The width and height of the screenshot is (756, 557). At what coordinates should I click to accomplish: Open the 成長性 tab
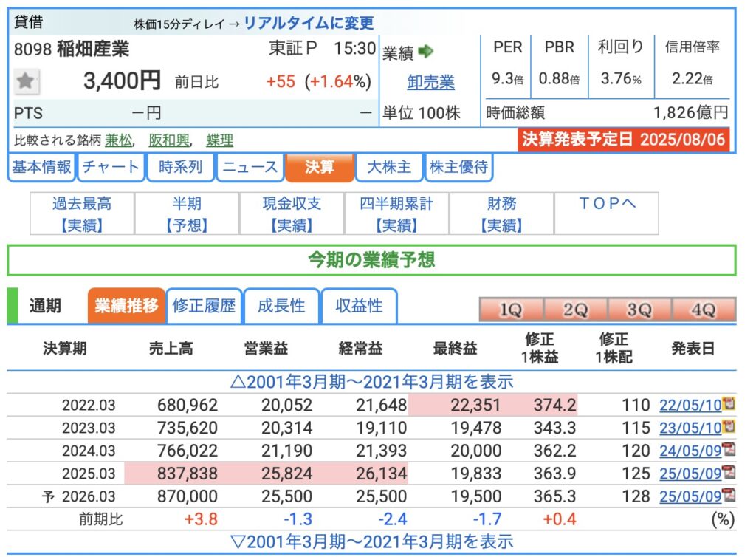coord(281,306)
